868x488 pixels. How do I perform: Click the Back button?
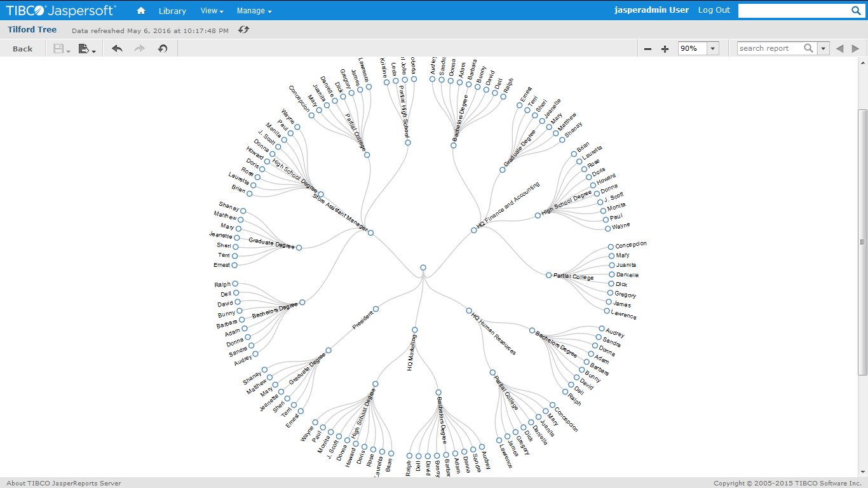click(22, 48)
